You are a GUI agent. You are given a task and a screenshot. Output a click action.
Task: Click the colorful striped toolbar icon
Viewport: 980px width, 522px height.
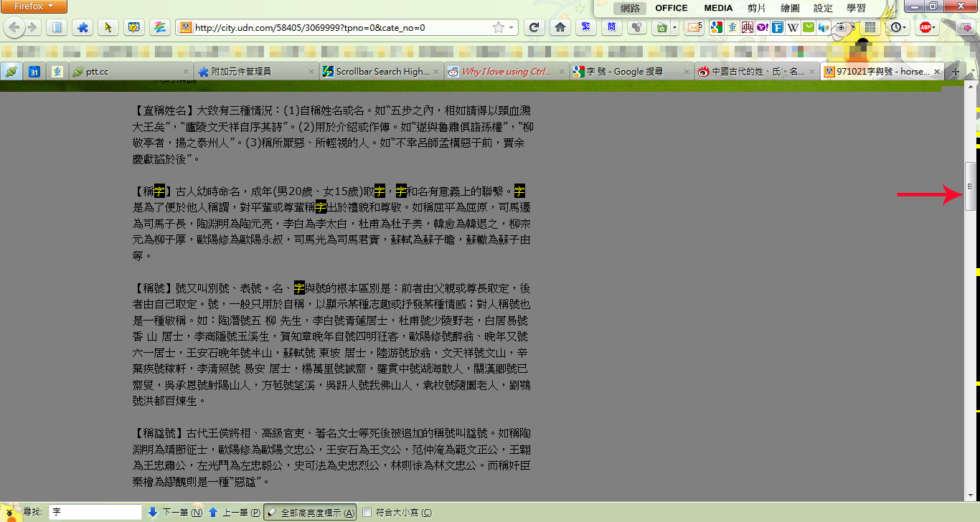159,28
